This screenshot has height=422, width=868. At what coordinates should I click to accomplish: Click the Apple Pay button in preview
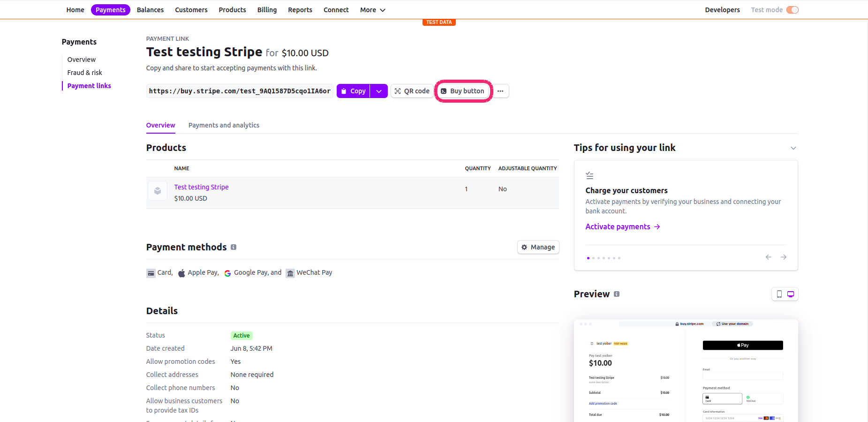point(743,345)
